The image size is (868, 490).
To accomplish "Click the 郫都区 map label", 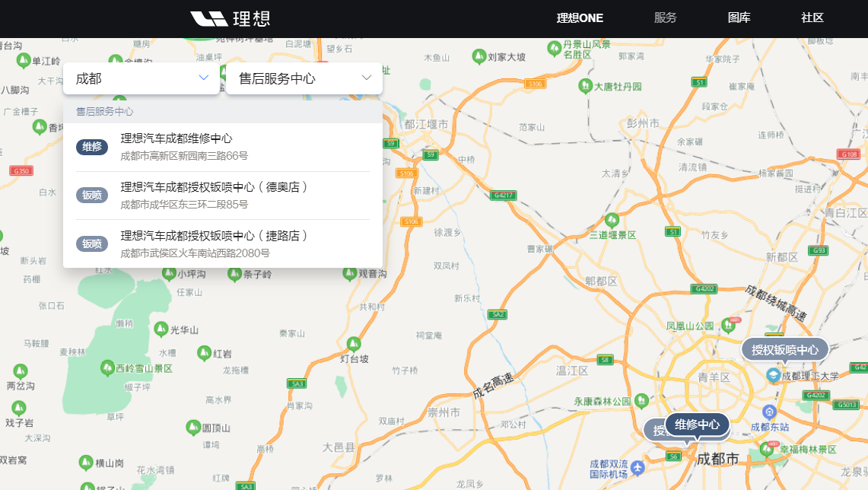I will pos(601,282).
